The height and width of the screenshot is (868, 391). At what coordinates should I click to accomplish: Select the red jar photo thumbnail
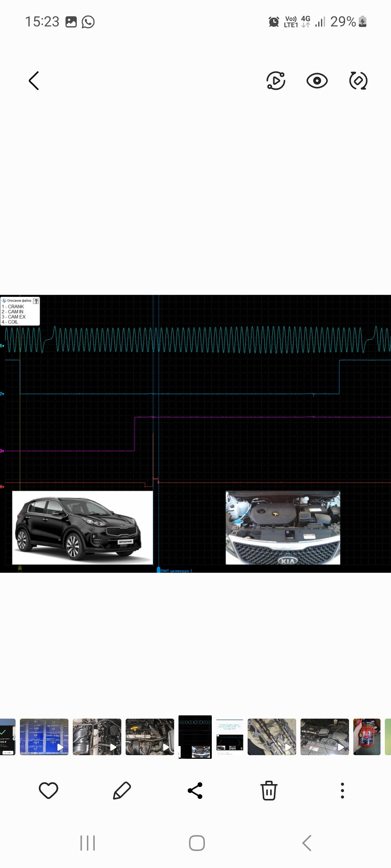click(x=367, y=737)
